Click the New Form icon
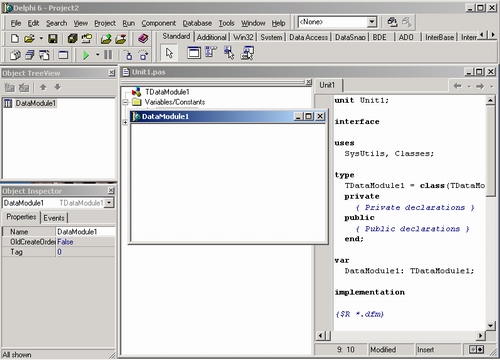Screen dimensions: 500x360 [63, 55]
